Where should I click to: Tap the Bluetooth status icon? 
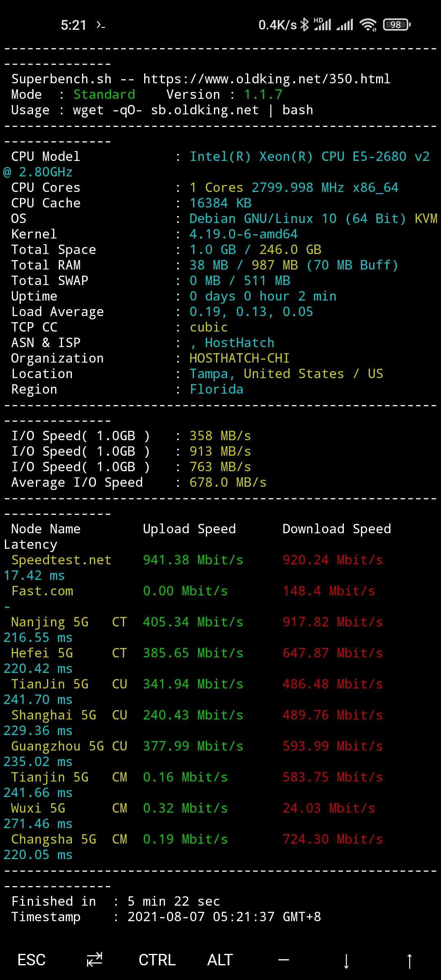pos(305,25)
